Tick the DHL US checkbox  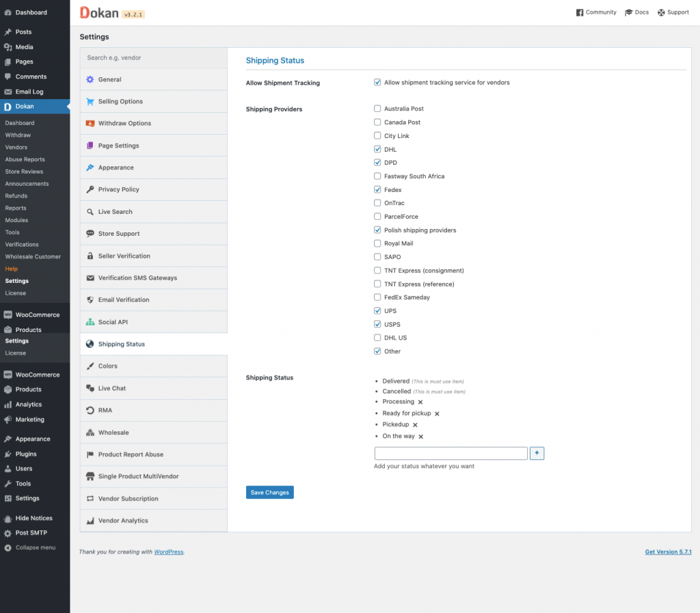(377, 338)
